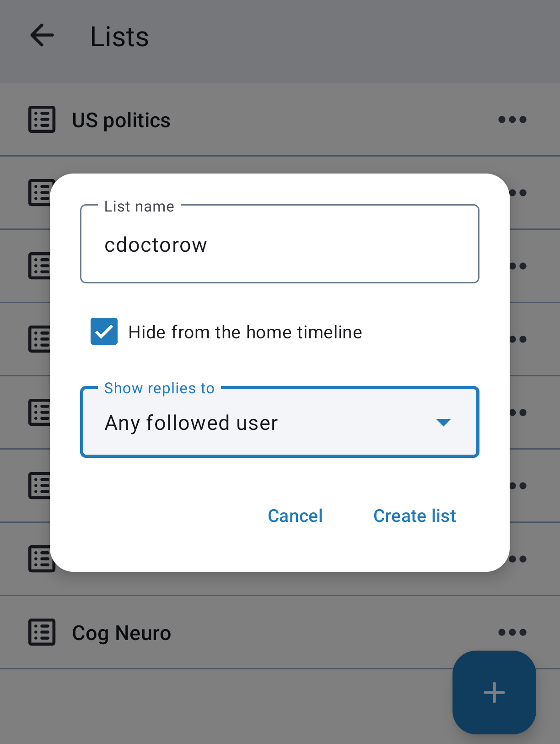Open the US politics more options menu
The height and width of the screenshot is (744, 560).
(512, 119)
